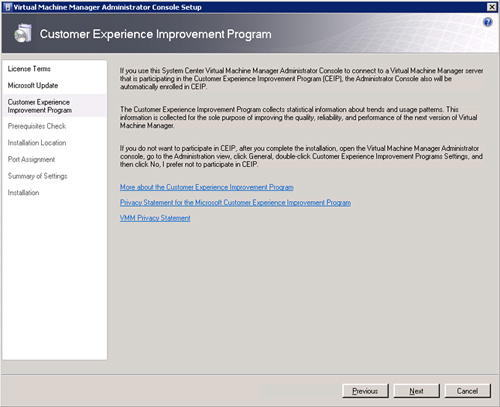Screen dimensions: 500x407
Task: Continue with the Next button
Action: (417, 391)
